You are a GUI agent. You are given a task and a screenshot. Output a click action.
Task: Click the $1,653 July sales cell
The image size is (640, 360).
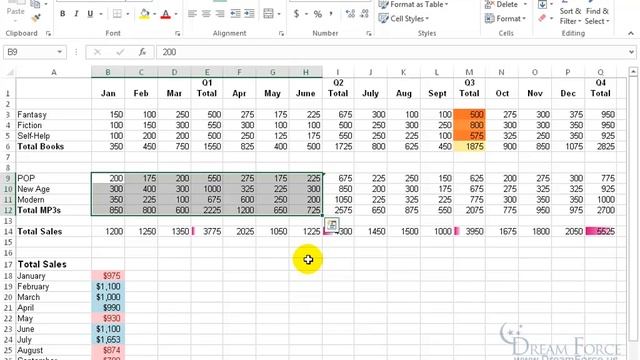click(x=108, y=340)
